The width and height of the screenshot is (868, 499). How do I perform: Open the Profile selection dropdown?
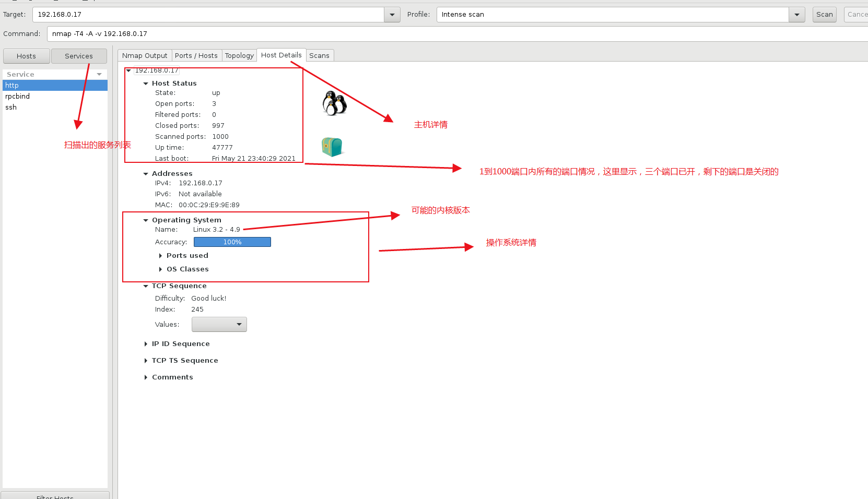click(796, 14)
